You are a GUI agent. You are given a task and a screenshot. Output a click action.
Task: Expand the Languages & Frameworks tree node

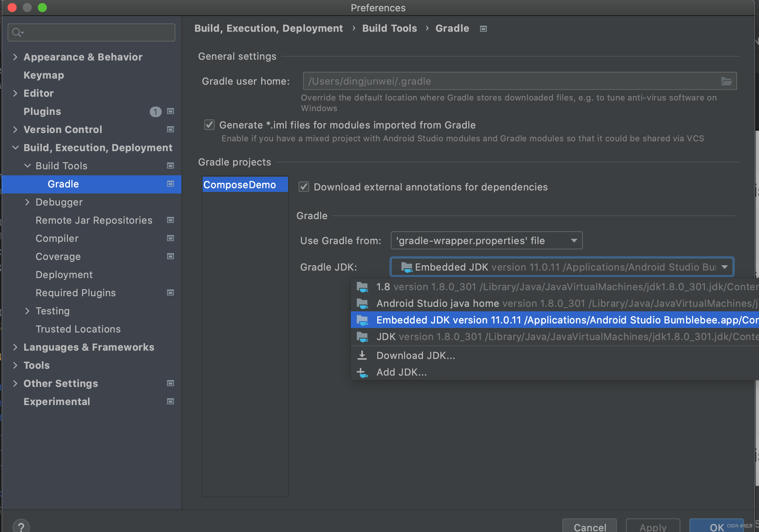(15, 347)
